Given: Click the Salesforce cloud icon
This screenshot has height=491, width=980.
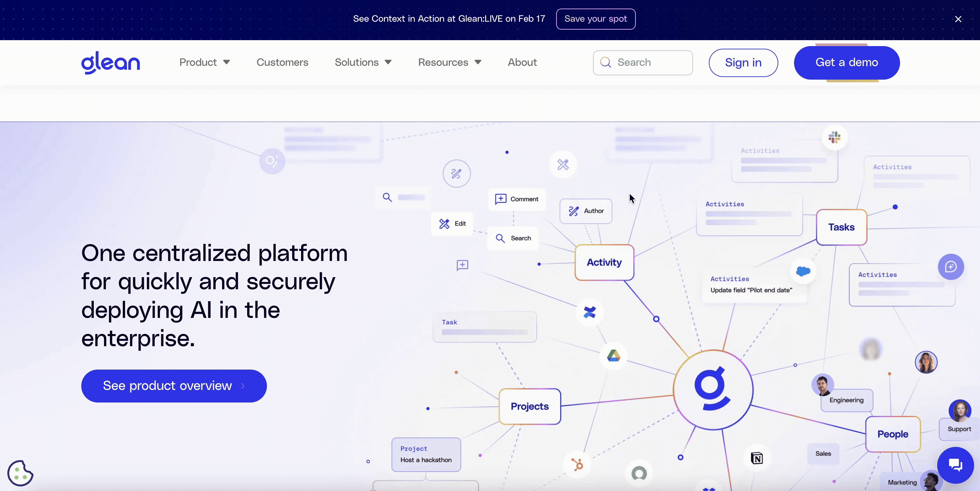Looking at the screenshot, I should tap(803, 271).
